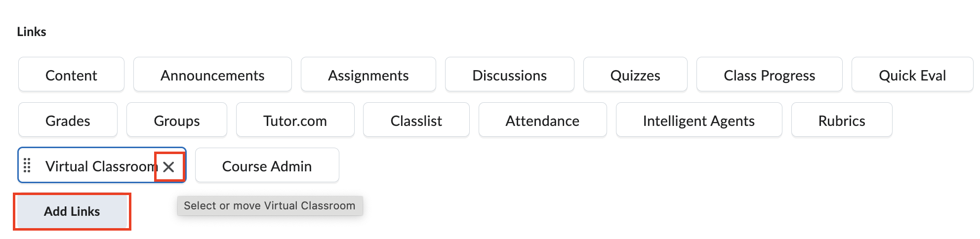980x239 pixels.
Task: Select the Discussions link
Action: (x=509, y=75)
